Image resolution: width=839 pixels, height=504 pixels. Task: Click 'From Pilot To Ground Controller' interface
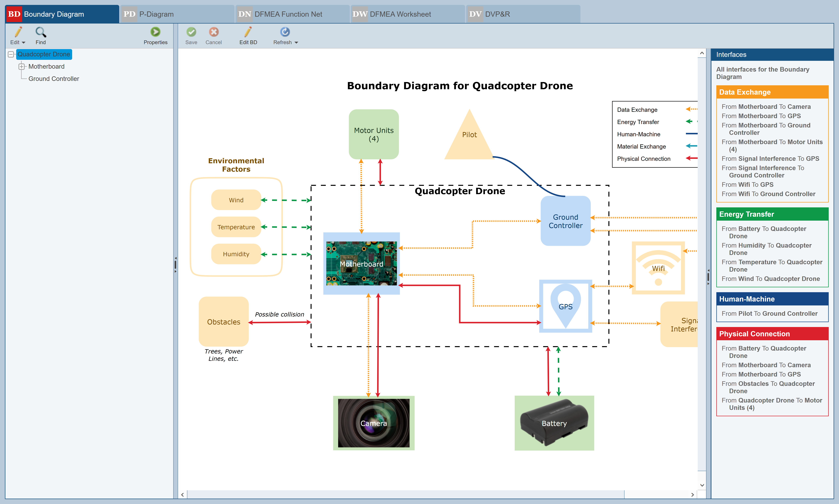[x=769, y=313]
